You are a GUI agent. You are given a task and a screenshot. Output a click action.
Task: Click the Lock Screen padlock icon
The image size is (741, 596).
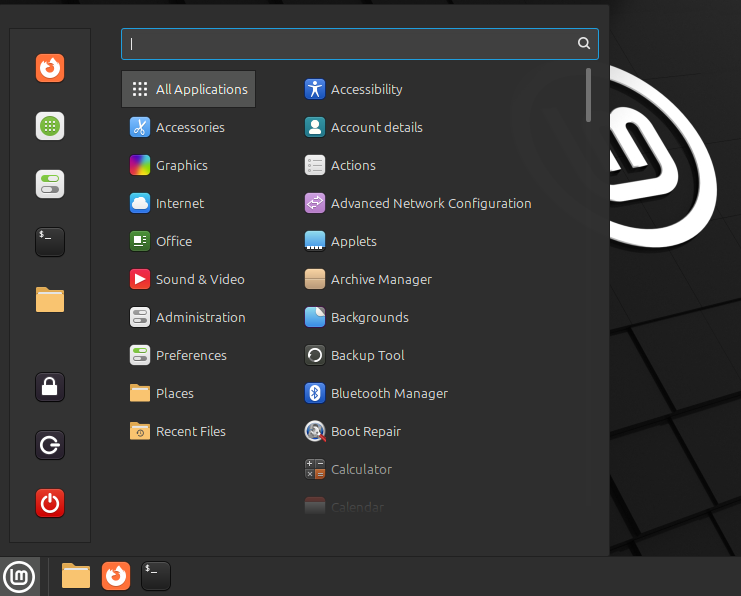[x=50, y=387]
